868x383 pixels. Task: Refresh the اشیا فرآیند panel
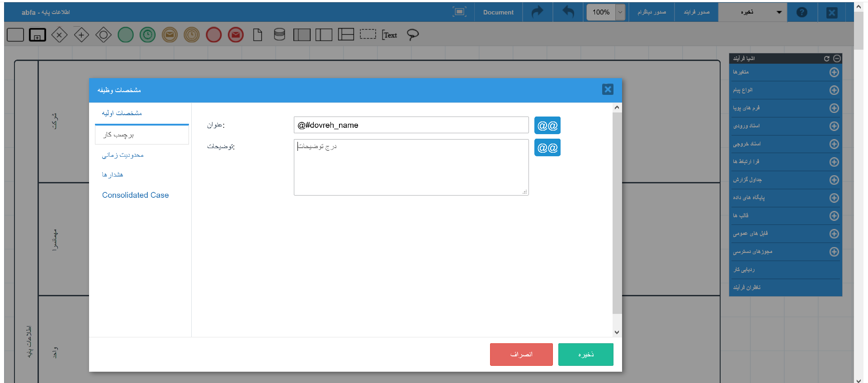click(x=826, y=59)
